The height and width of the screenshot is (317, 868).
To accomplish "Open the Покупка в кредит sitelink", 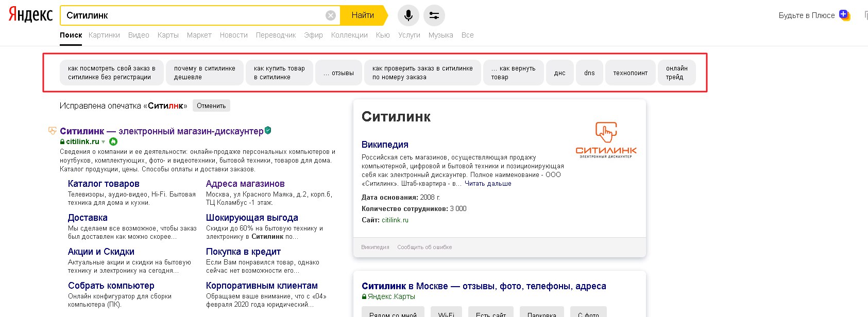I will coord(243,252).
